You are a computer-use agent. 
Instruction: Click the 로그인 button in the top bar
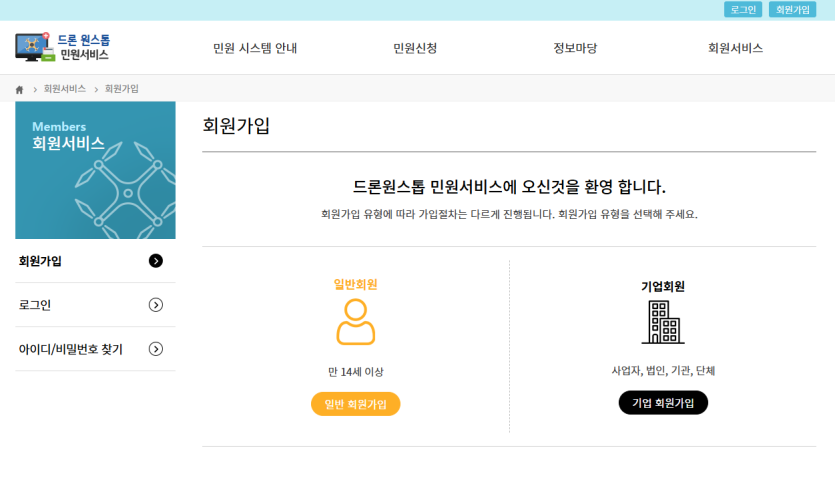(x=743, y=9)
